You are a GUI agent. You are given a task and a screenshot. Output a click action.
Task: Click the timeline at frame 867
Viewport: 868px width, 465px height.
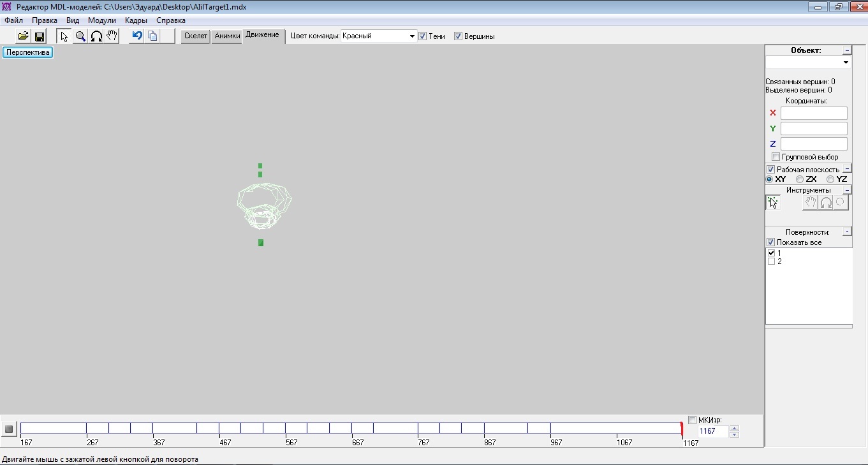tap(485, 429)
